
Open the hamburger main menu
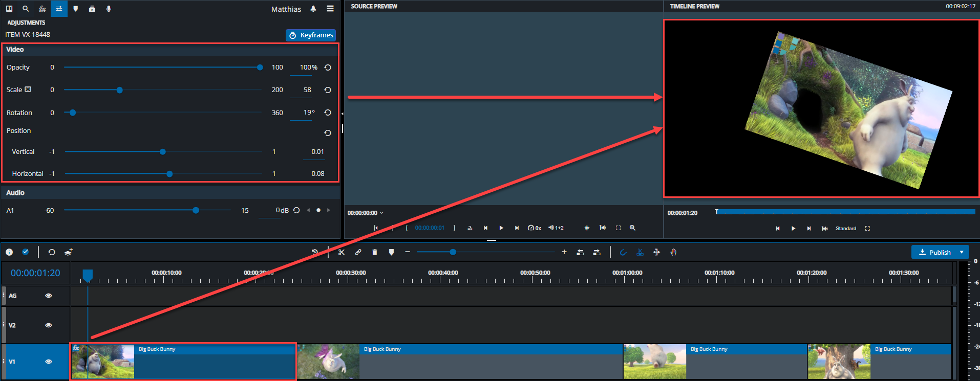click(x=330, y=9)
